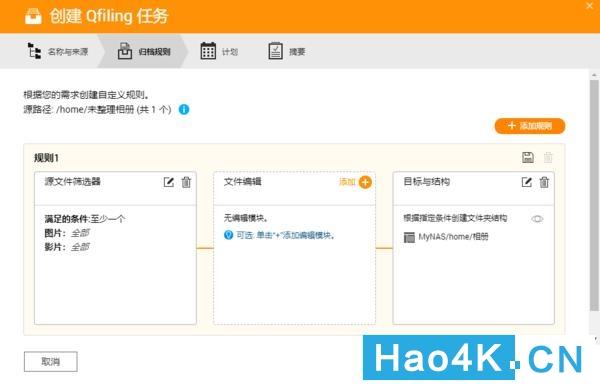The image size is (600, 385).
Task: Edit the 目标与结构 panel
Action: 527,182
